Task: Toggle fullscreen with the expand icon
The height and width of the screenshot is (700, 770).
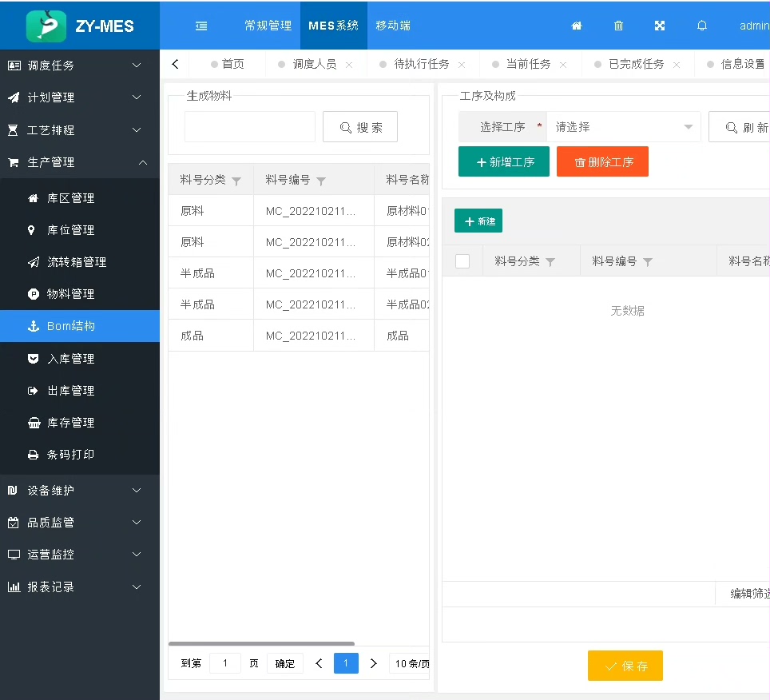Action: pyautogui.click(x=660, y=26)
